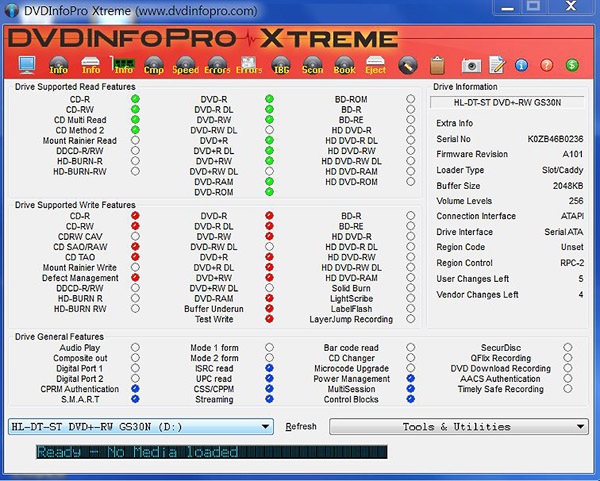Click the Connection Interface value ATAPI
Image resolution: width=600 pixels, height=481 pixels.
tap(572, 216)
